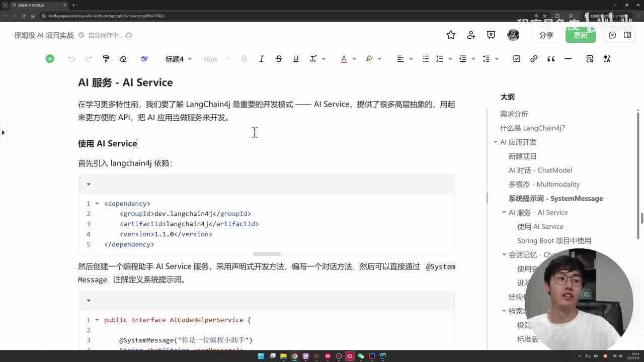
Task: Go to AI 对话 - ChatModel outline entry
Action: [540, 170]
